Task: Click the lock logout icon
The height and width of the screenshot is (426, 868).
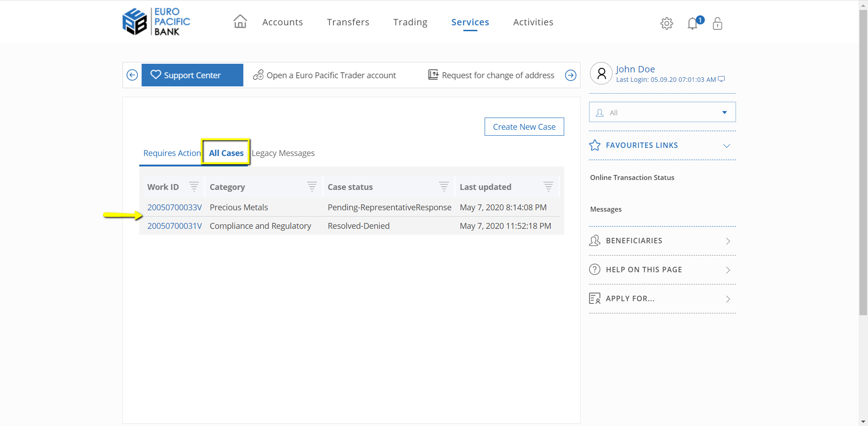Action: [x=717, y=23]
